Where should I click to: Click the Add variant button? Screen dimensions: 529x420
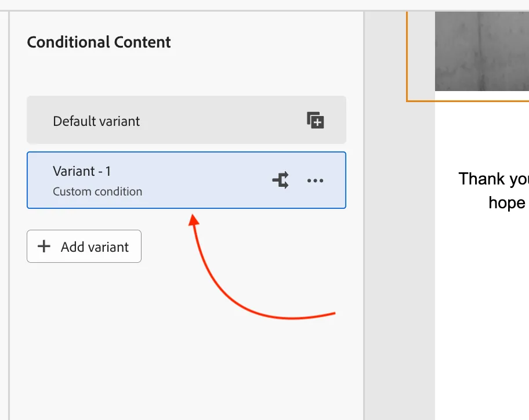pyautogui.click(x=84, y=247)
